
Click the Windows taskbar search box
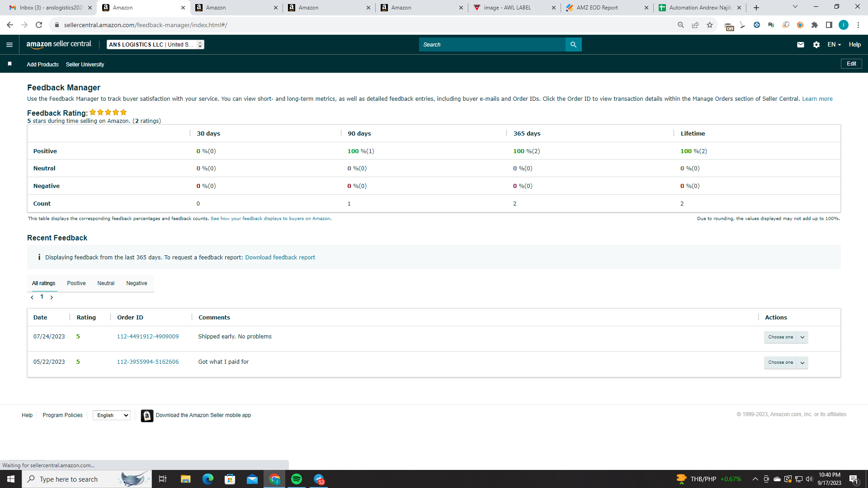coord(86,479)
